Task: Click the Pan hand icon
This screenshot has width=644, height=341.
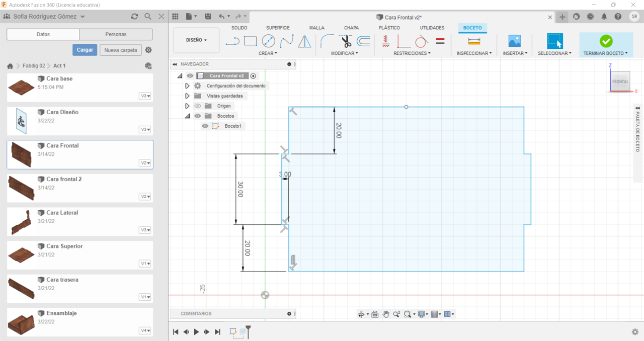Action: (x=386, y=314)
